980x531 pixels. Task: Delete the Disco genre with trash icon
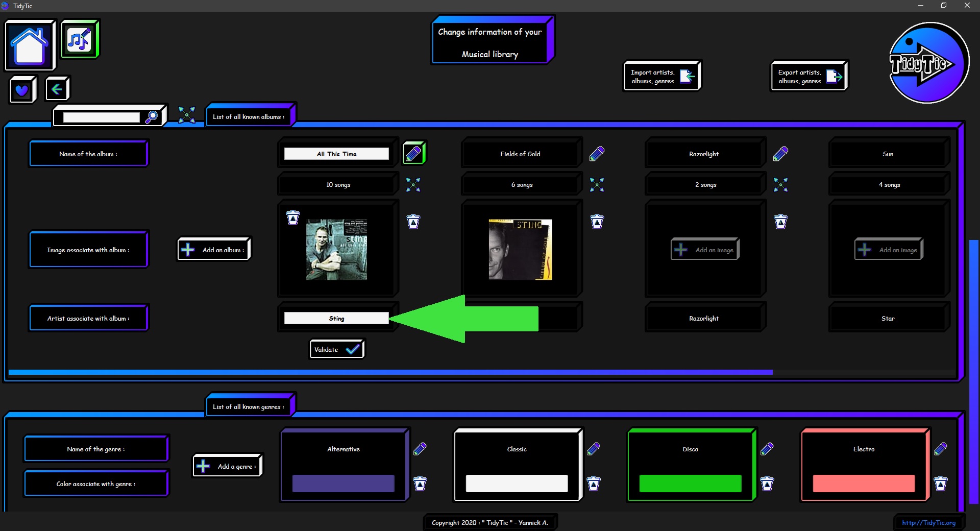point(767,483)
